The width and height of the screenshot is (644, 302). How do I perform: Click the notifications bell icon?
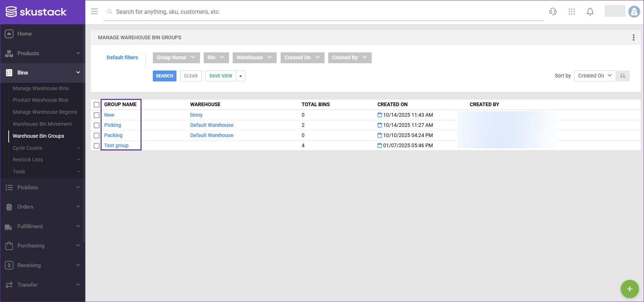[590, 12]
